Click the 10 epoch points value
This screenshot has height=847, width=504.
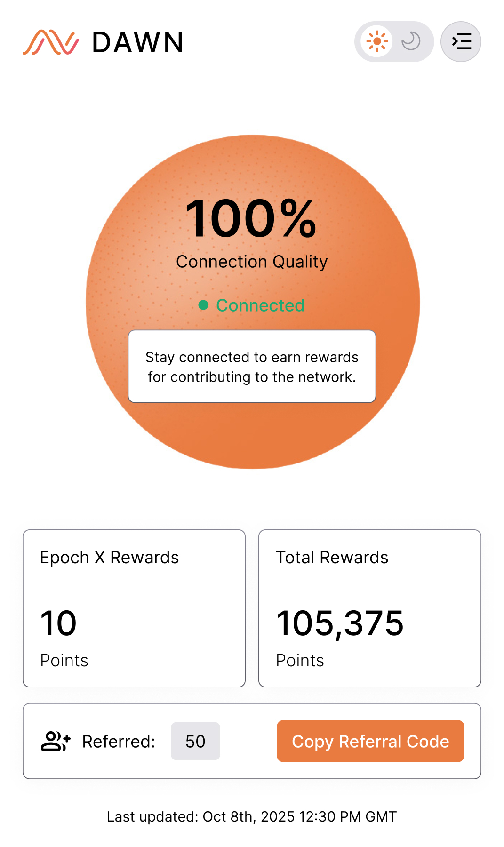(58, 623)
